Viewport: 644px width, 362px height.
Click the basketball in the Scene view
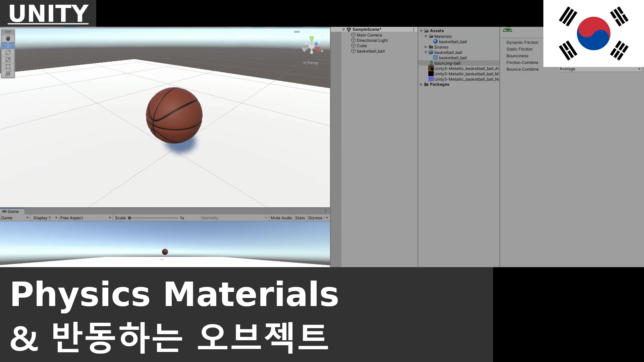(174, 115)
